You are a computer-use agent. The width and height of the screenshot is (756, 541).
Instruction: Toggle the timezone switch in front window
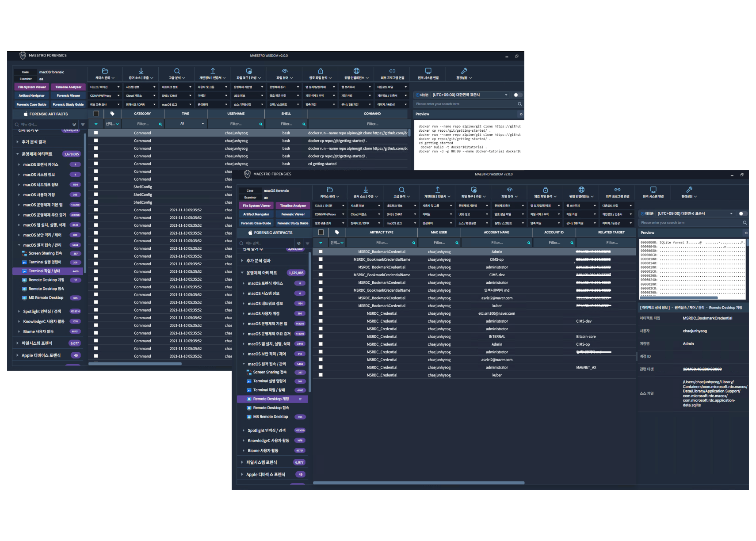point(742,213)
